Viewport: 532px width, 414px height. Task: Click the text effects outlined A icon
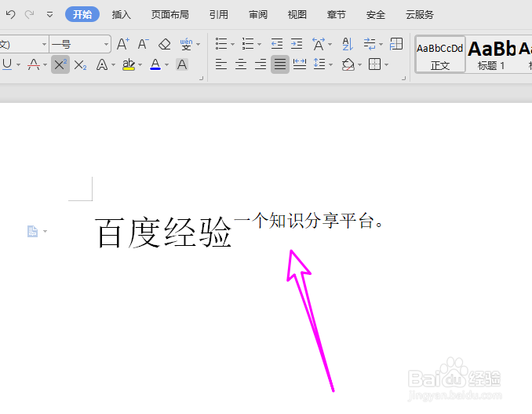[102, 64]
